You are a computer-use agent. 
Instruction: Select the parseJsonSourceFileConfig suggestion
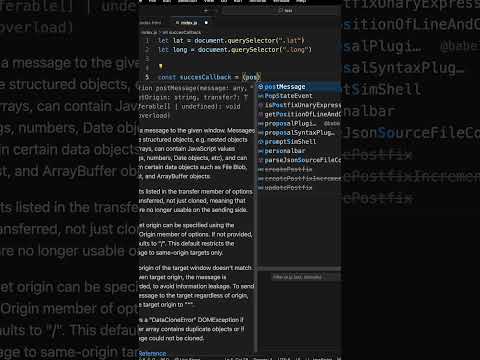tap(299, 160)
